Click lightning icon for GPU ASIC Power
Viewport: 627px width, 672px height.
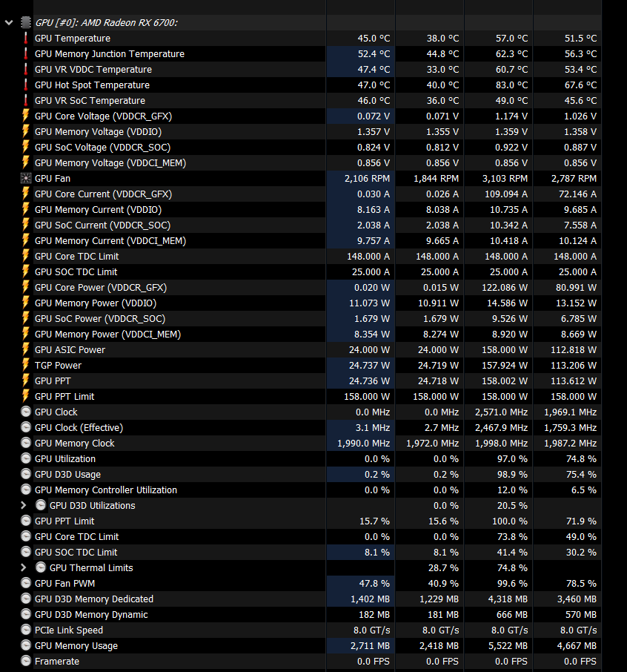click(26, 349)
